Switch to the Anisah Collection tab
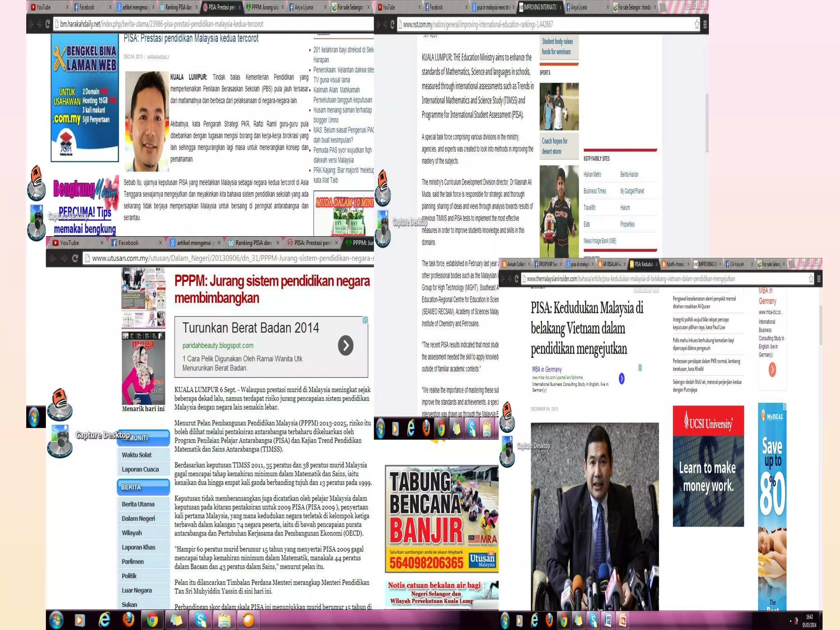This screenshot has height=630, width=840. (516, 264)
